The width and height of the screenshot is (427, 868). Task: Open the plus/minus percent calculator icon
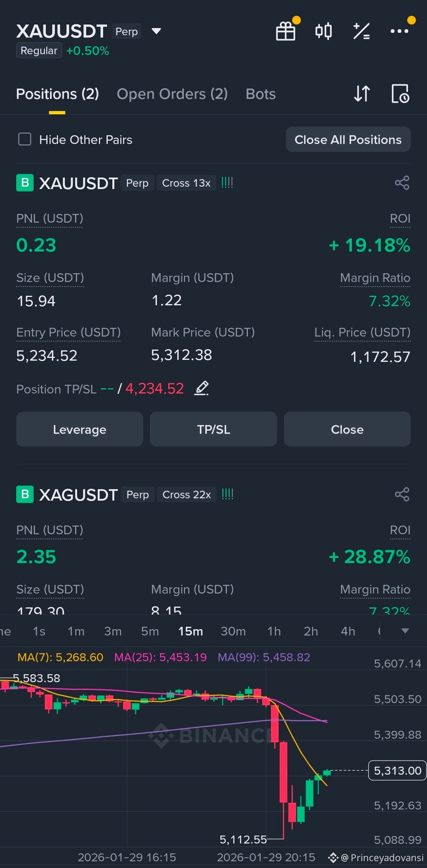(x=361, y=31)
